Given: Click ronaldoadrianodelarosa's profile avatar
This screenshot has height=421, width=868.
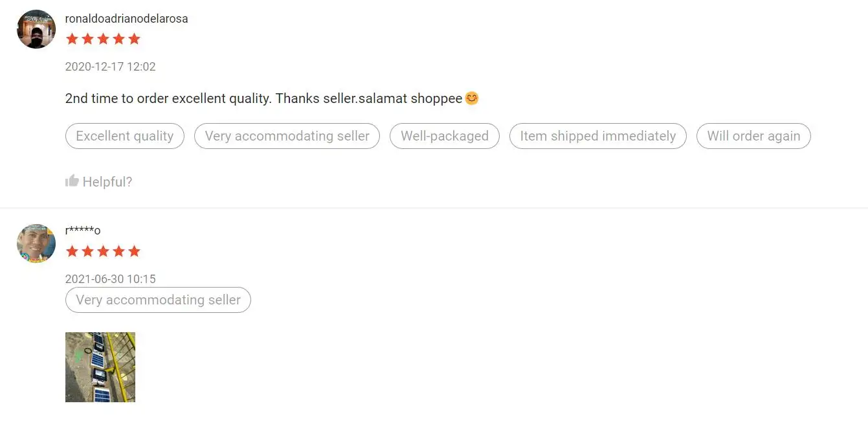Looking at the screenshot, I should coord(36,29).
